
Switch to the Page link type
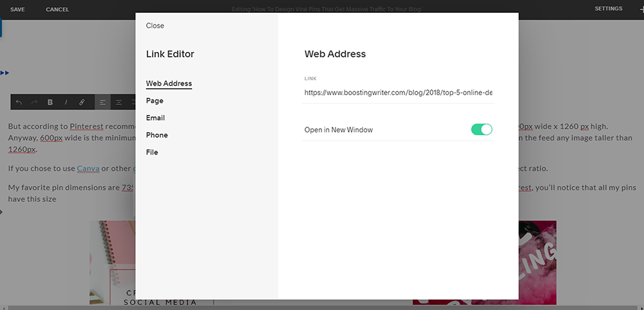pyautogui.click(x=155, y=100)
